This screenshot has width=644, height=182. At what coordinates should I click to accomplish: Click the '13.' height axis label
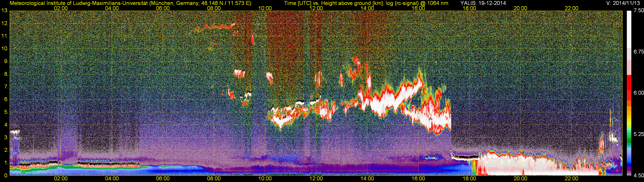point(5,11)
